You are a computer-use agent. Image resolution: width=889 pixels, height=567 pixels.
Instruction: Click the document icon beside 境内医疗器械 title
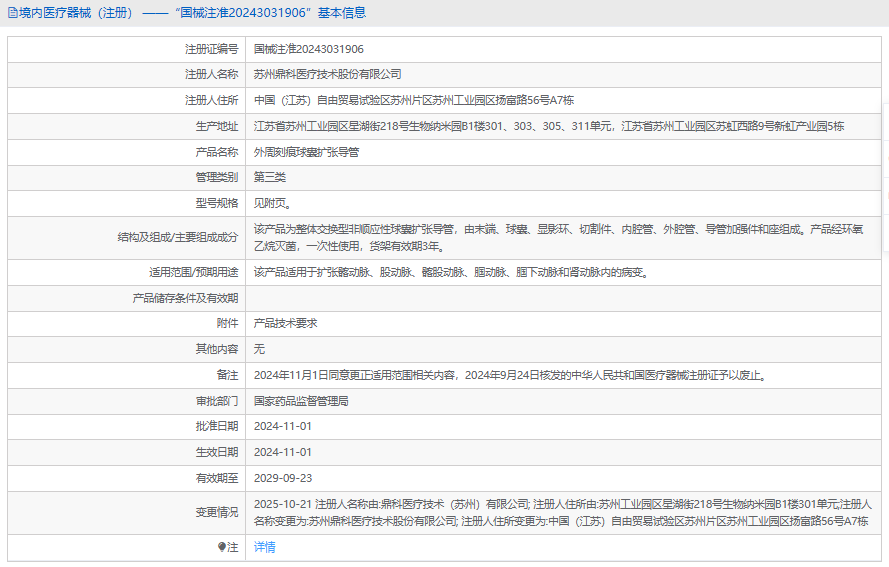tap(12, 13)
